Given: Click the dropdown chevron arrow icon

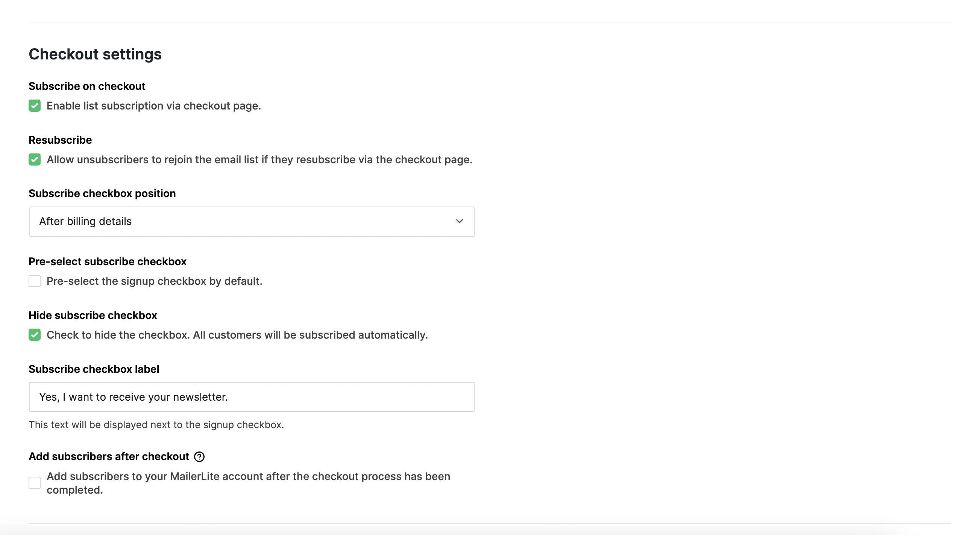Looking at the screenshot, I should click(460, 221).
